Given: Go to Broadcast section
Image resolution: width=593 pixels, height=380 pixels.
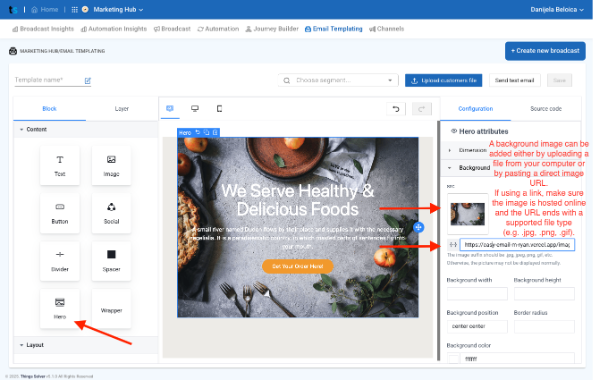Looking at the screenshot, I should 172,29.
